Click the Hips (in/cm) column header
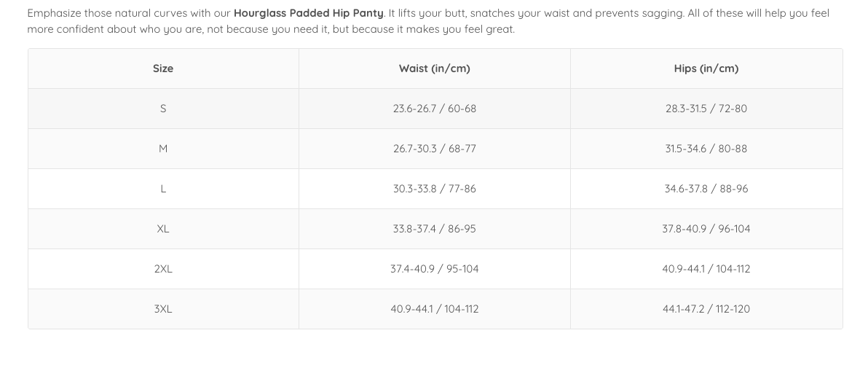This screenshot has width=868, height=368. tap(706, 68)
